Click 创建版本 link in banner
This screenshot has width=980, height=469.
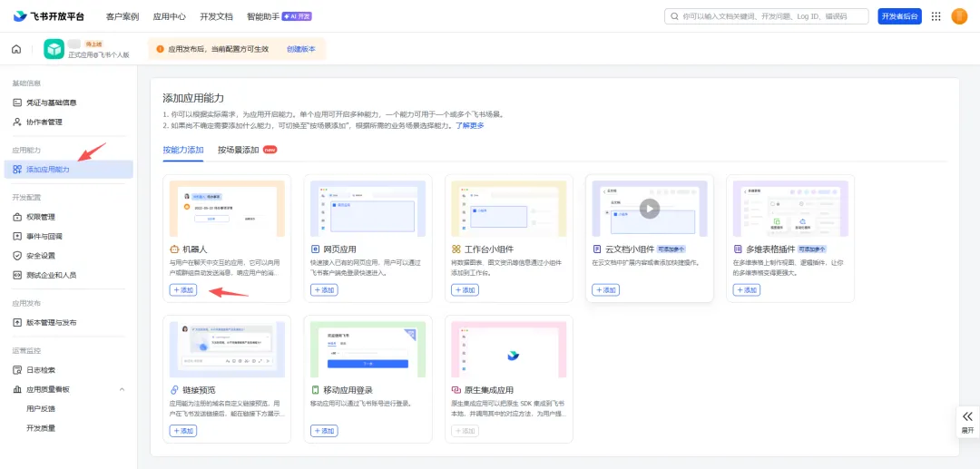301,49
